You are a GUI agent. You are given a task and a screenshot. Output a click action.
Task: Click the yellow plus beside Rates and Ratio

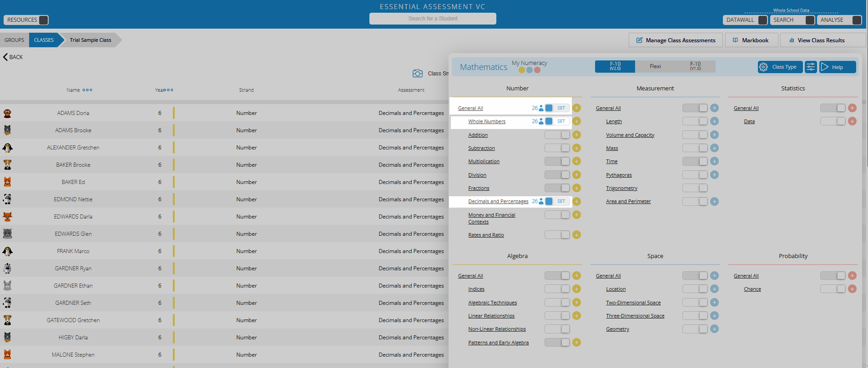(576, 234)
